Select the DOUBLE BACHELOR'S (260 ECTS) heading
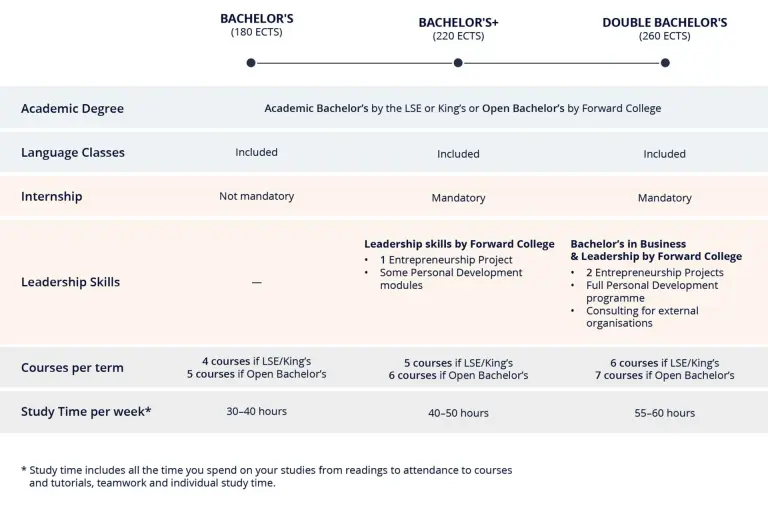The width and height of the screenshot is (768, 512). [x=665, y=29]
